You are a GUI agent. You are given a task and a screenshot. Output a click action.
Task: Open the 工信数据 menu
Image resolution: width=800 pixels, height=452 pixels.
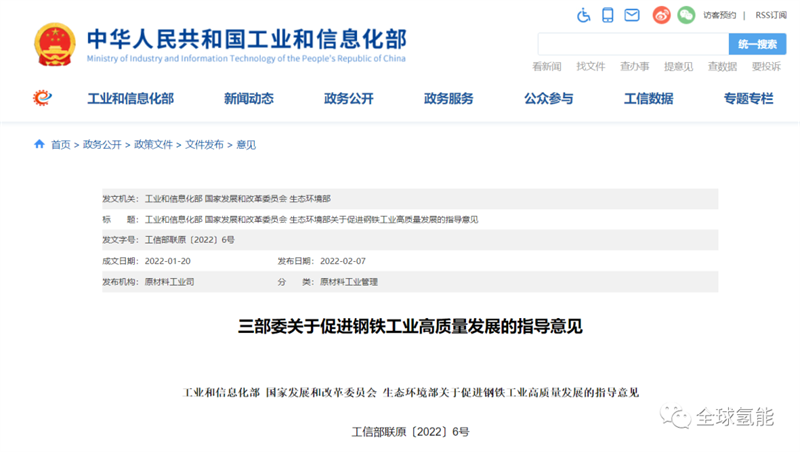[649, 98]
